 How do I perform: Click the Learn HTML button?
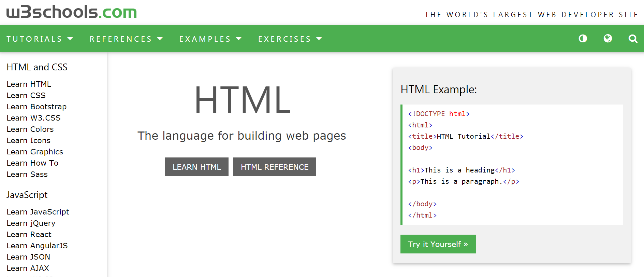[x=197, y=167]
